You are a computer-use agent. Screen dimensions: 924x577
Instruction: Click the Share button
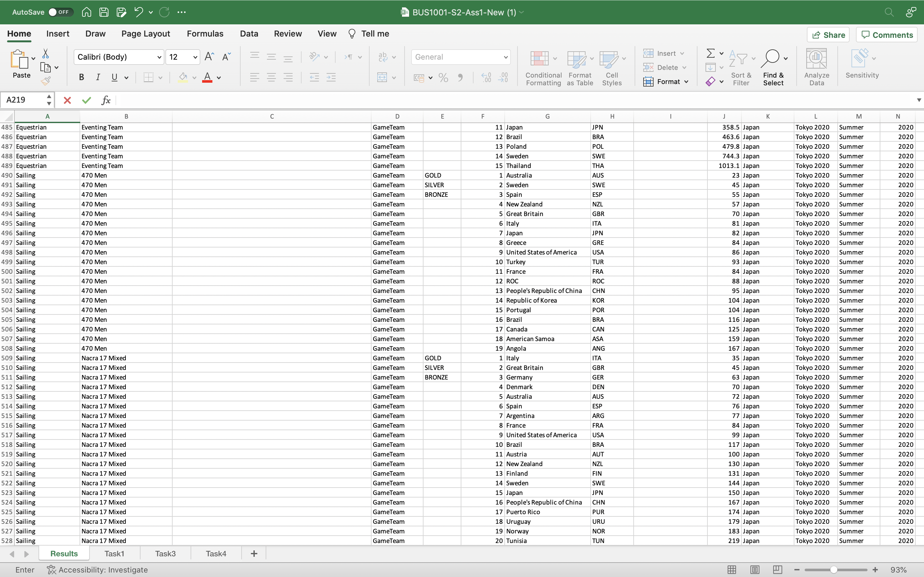pyautogui.click(x=828, y=34)
